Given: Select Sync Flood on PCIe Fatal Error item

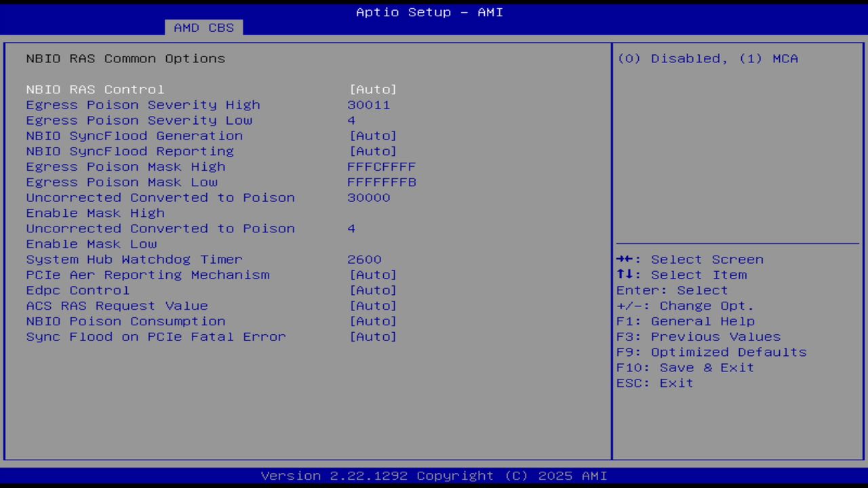Looking at the screenshot, I should pos(156,337).
